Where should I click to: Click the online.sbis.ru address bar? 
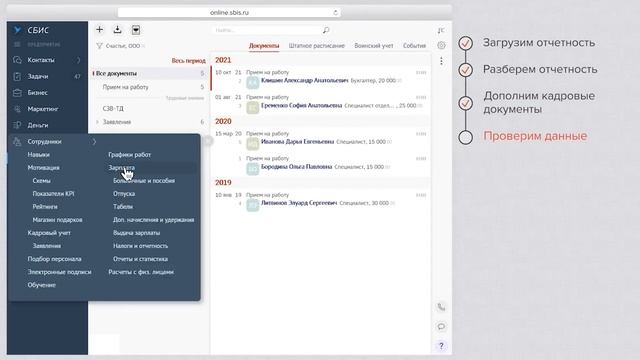(229, 13)
